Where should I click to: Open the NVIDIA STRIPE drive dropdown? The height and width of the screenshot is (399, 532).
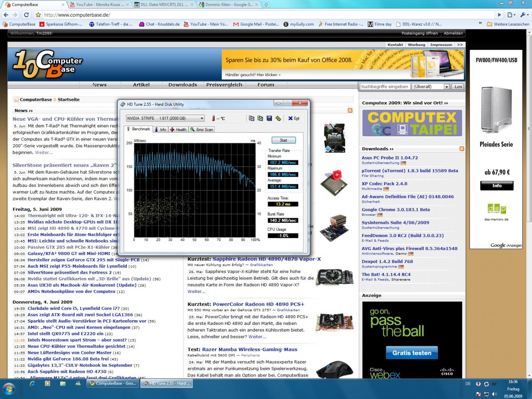tap(165, 118)
